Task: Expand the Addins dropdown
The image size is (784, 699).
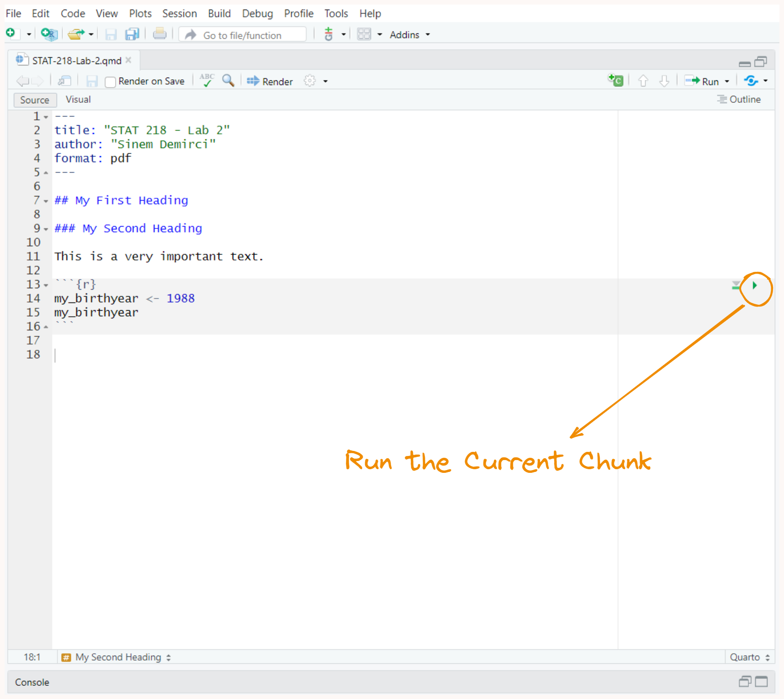Action: (x=409, y=35)
